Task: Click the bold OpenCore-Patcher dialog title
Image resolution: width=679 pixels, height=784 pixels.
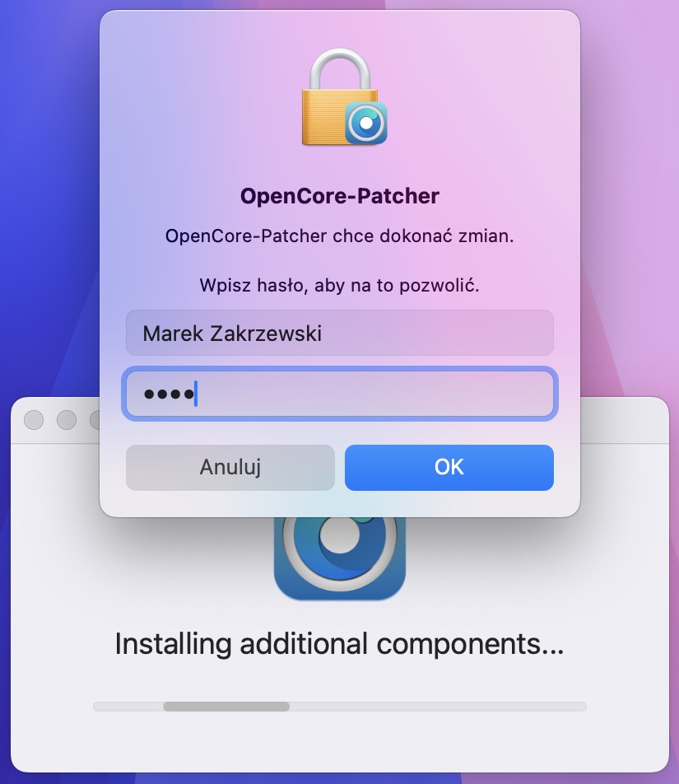Action: coord(340,196)
